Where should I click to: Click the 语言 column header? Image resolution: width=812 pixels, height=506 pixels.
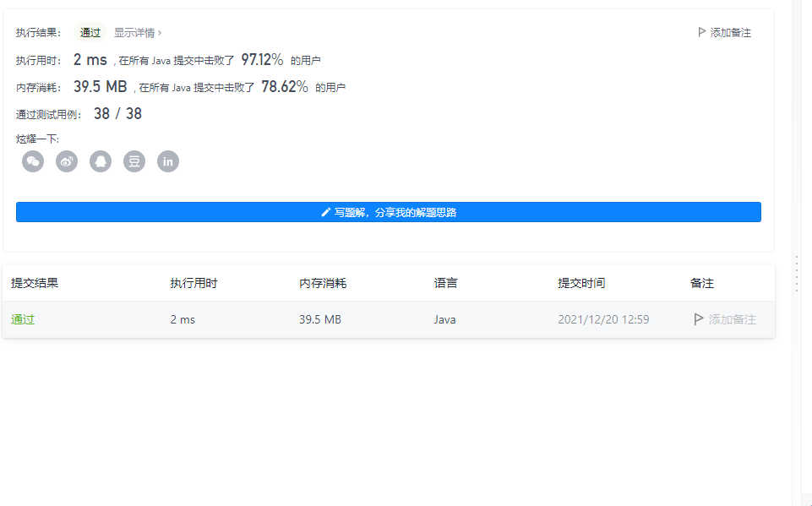446,283
